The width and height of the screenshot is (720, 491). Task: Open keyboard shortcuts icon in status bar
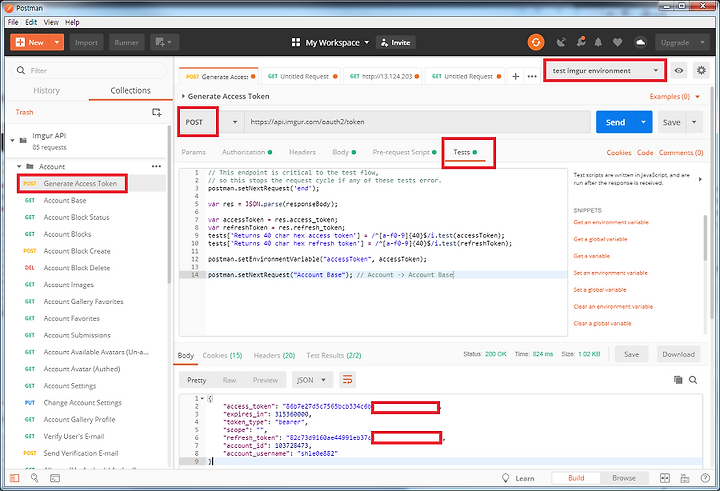coord(685,478)
